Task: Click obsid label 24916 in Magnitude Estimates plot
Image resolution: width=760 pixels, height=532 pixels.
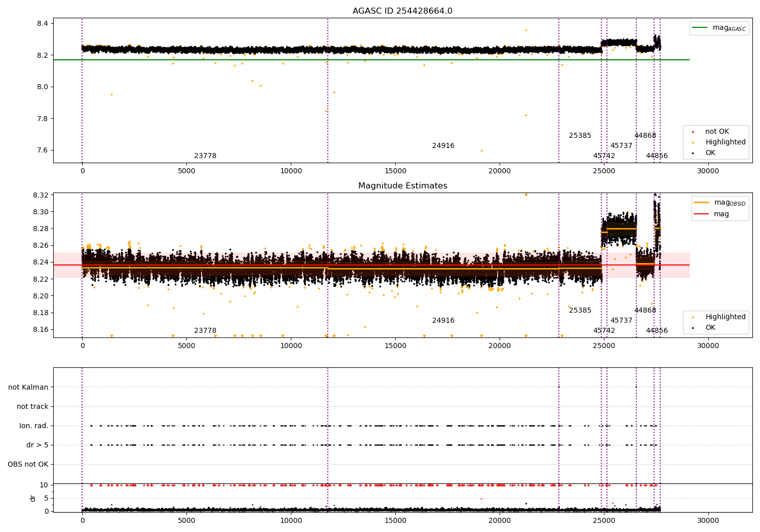Action: pyautogui.click(x=443, y=320)
